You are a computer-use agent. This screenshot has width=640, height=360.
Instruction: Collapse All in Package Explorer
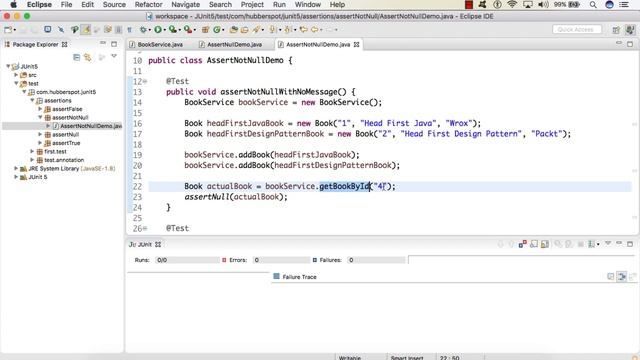(x=76, y=57)
